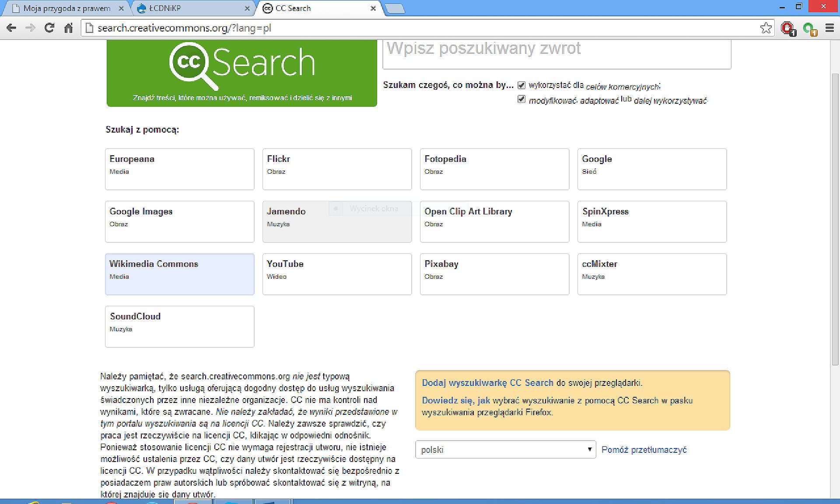Bookmark this page with the star
840x504 pixels.
pyautogui.click(x=766, y=28)
